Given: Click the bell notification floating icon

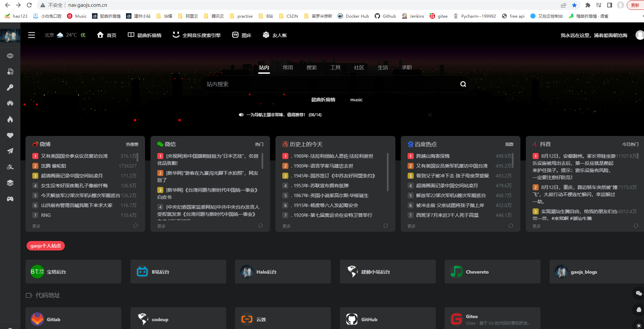Looking at the screenshot, I should point(639,310).
